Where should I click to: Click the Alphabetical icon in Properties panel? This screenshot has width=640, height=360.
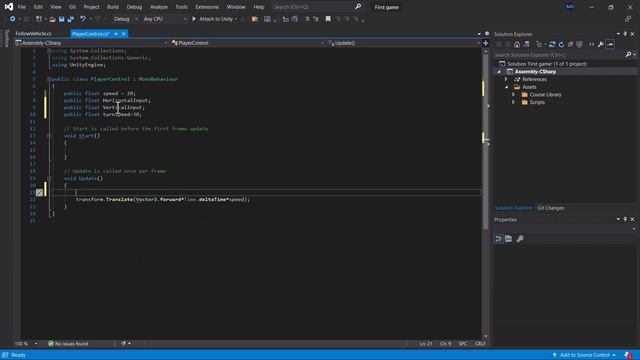pyautogui.click(x=509, y=239)
